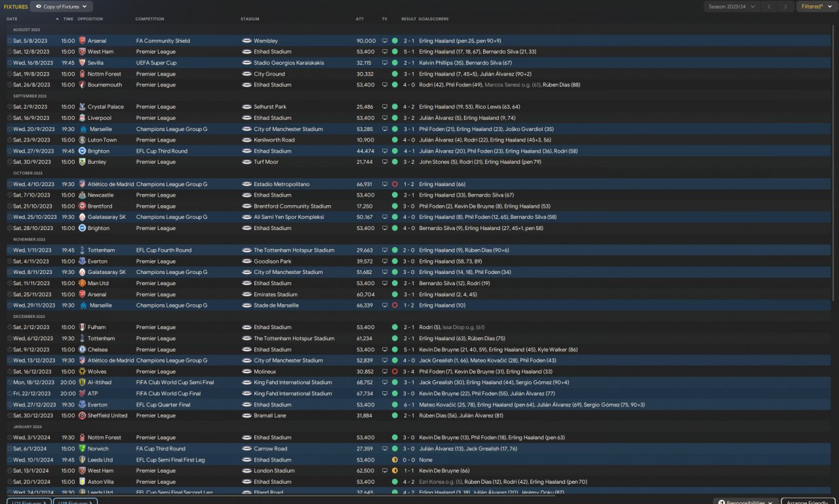Toggle the selection circle for Sat, 2/9/2023

pos(9,107)
